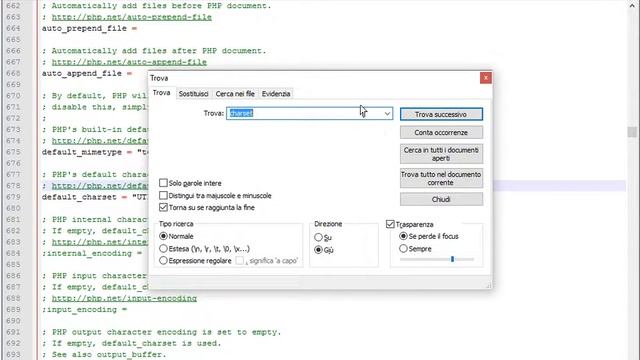
Task: Select Estesa search type radio
Action: tap(163, 248)
